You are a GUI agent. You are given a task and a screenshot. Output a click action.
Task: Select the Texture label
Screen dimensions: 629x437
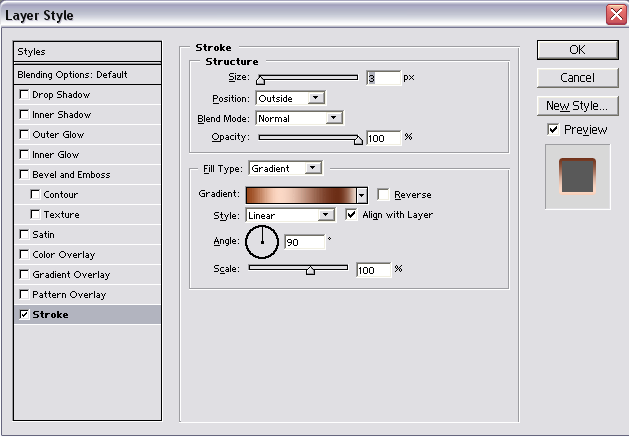click(61, 215)
